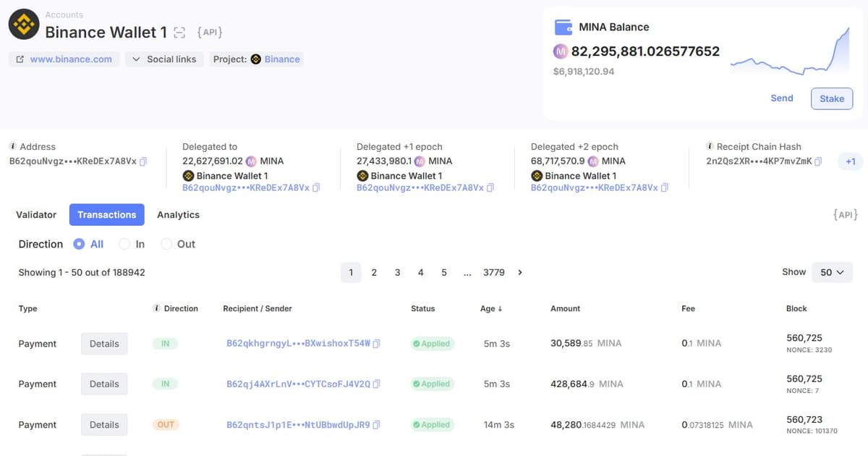Viewport: 868px width, 456px height.
Task: Open block 560,723
Action: (x=804, y=419)
